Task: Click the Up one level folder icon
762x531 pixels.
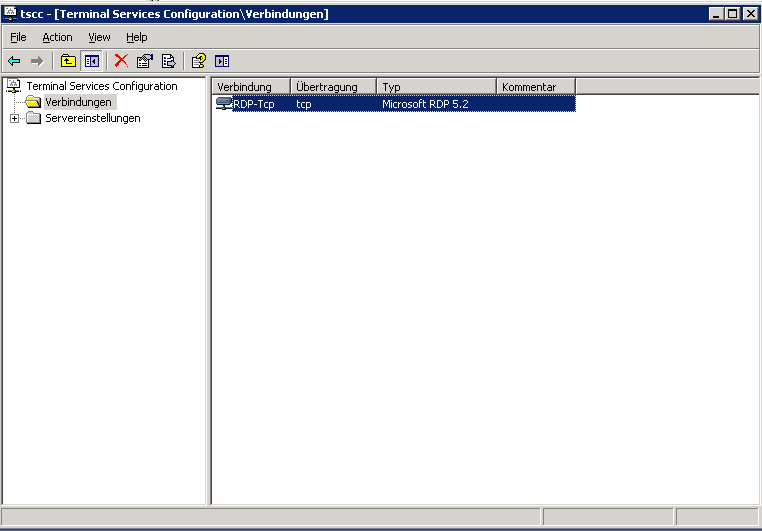Action: pyautogui.click(x=68, y=61)
